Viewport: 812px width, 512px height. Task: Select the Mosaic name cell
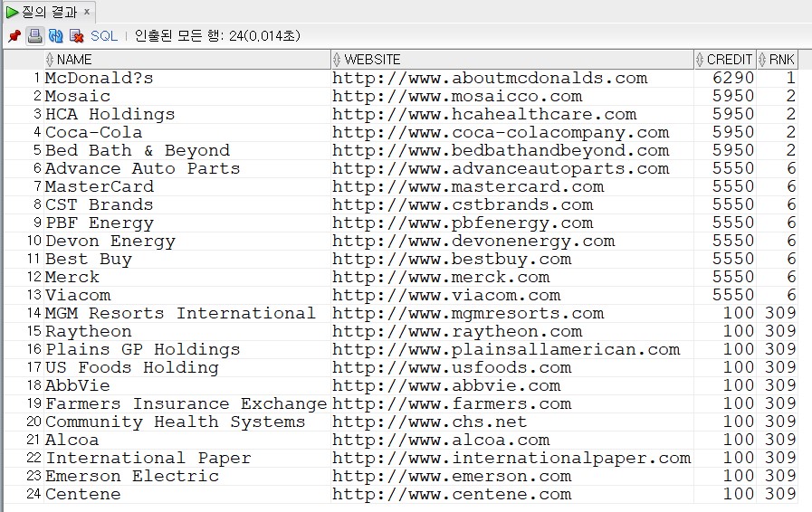(187, 96)
